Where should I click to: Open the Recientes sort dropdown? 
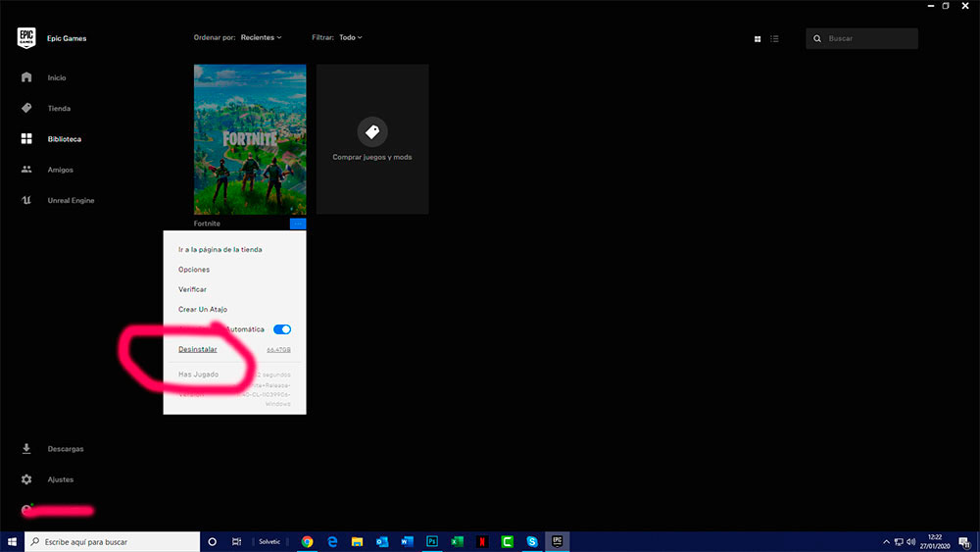tap(261, 37)
